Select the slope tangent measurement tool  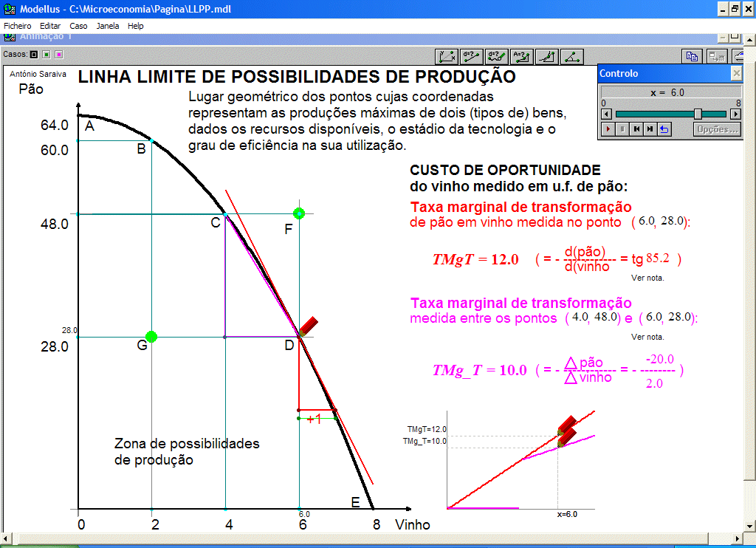point(547,55)
